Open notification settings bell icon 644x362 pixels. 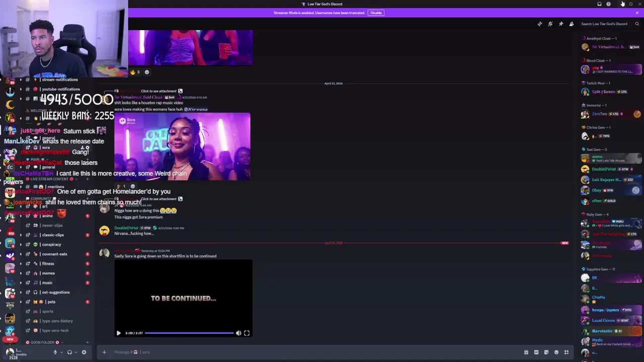click(x=550, y=24)
